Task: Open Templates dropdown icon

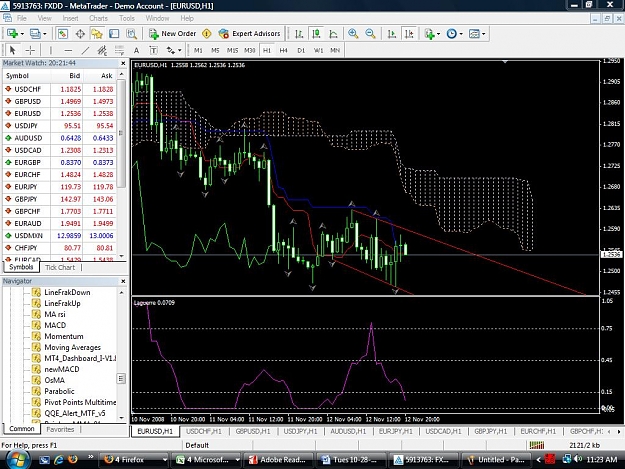Action: click(474, 34)
